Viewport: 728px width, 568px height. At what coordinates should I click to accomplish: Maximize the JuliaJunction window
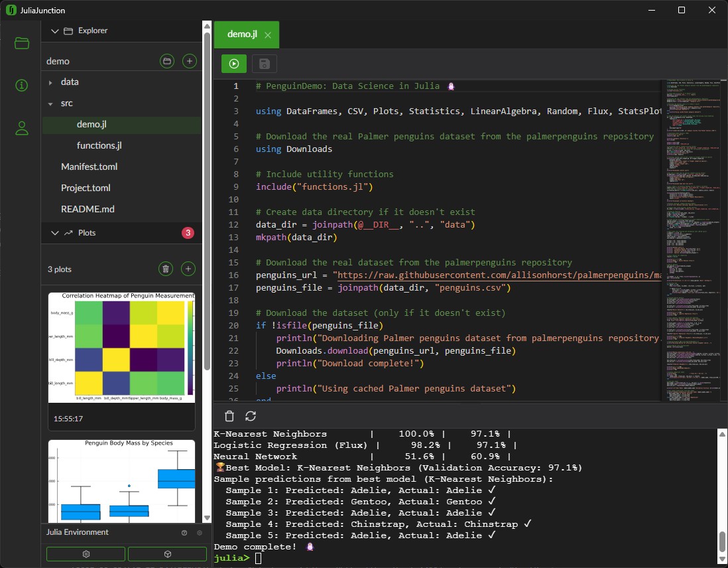pos(682,10)
